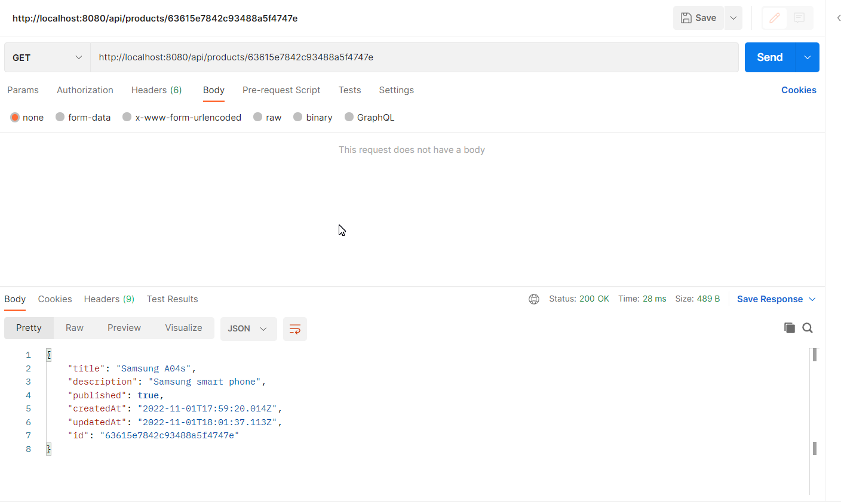841x504 pixels.
Task: Select the request Body tab
Action: coord(214,90)
